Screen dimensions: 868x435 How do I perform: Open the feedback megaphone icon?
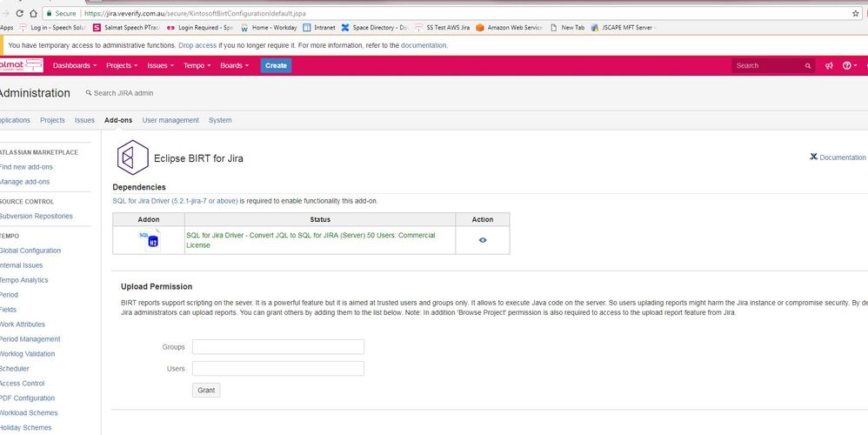point(829,66)
